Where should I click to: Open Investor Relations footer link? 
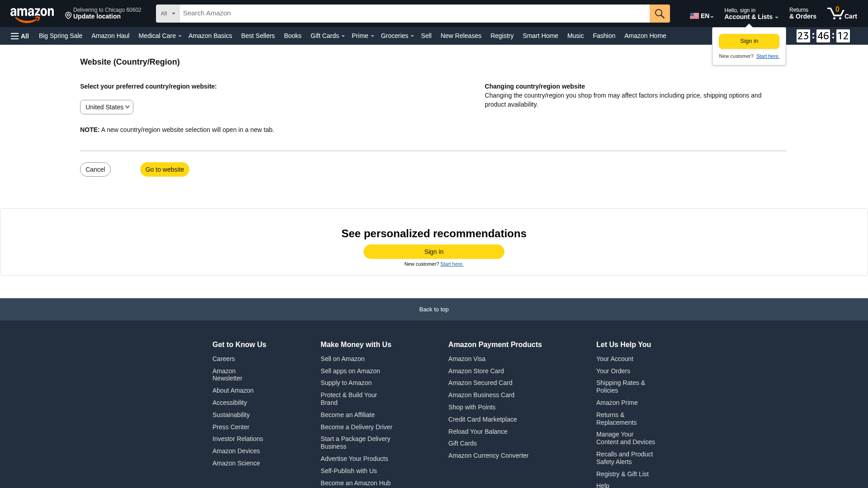[238, 439]
